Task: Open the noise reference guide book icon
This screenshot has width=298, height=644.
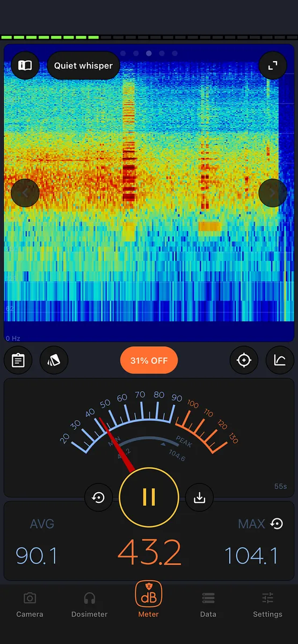Action: [x=25, y=65]
